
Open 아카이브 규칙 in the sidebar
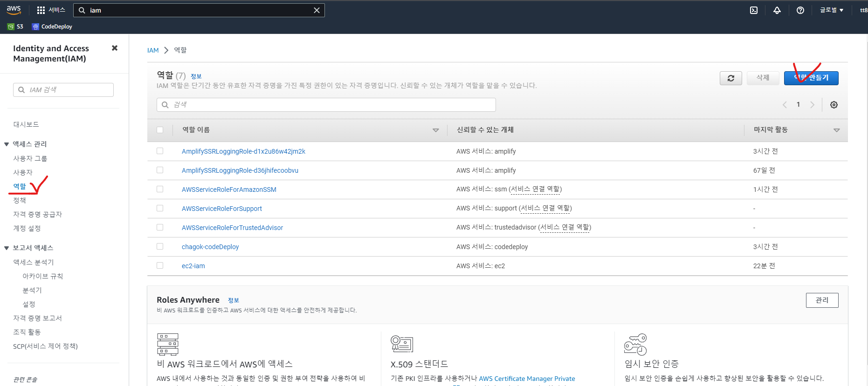coord(43,276)
